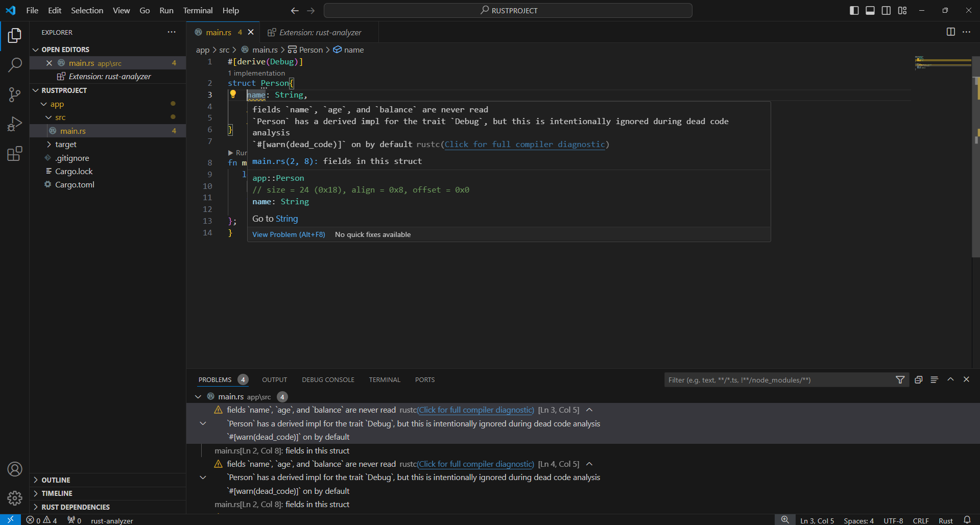Screen dimensions: 980x525
Task: Open the Manage settings gear
Action: click(x=15, y=498)
